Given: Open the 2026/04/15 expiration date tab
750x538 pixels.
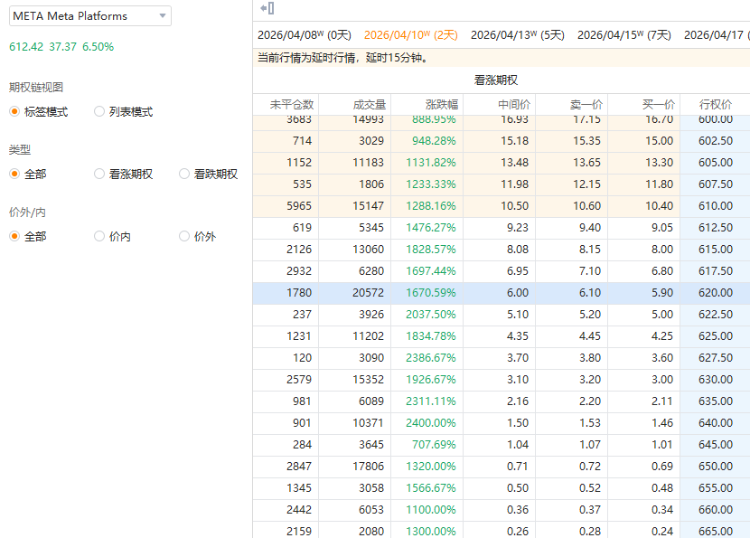Looking at the screenshot, I should 624,35.
